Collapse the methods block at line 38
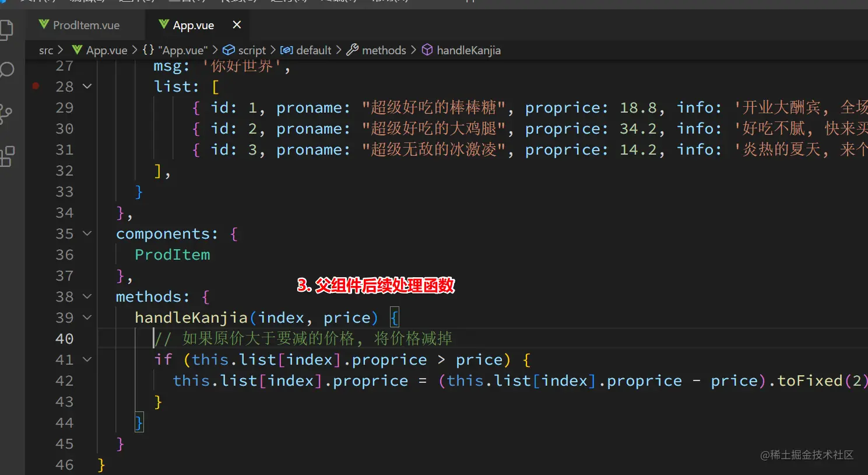The height and width of the screenshot is (475, 868). 87,296
